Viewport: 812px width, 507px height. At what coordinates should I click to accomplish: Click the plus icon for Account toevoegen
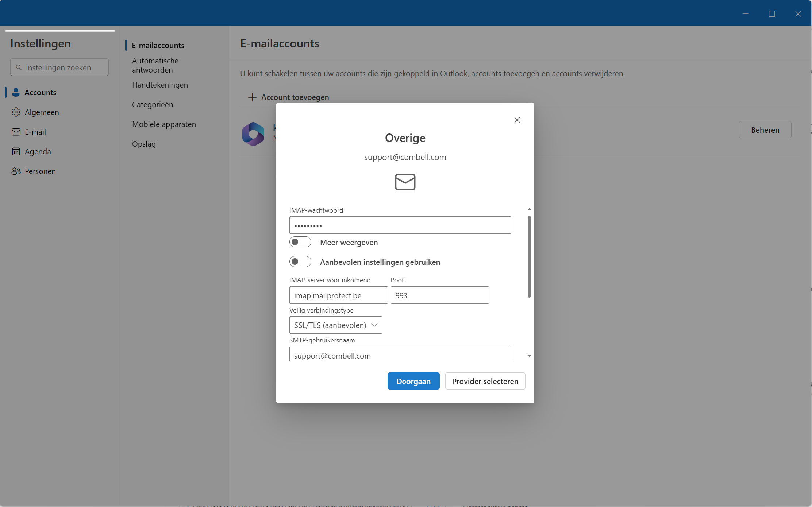coord(252,97)
